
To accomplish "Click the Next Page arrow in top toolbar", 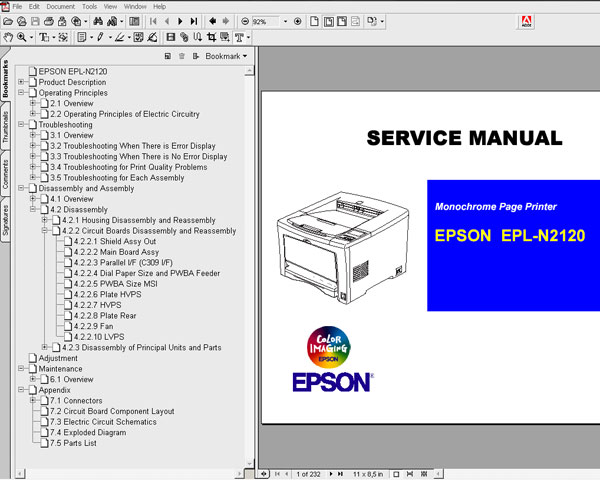I will pos(180,21).
